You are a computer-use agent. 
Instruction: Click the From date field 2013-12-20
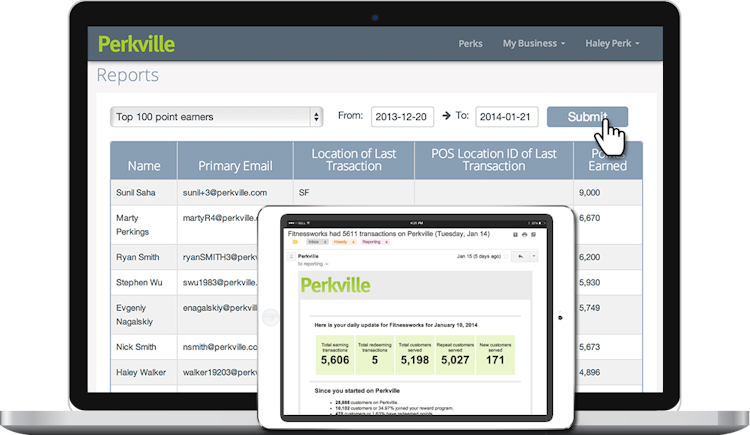coord(402,117)
